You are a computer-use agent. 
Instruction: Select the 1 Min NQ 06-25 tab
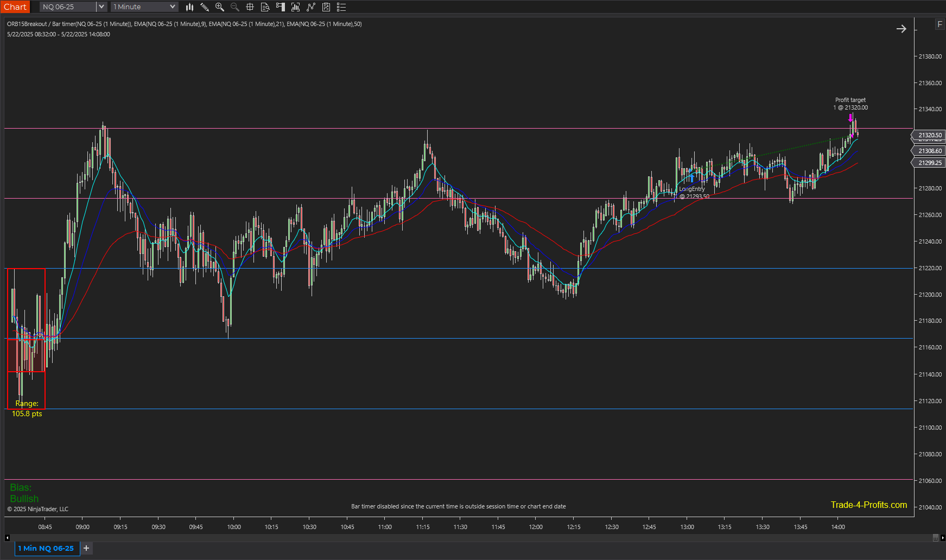46,548
